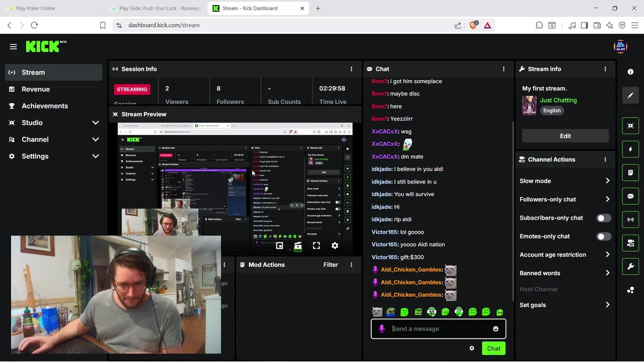This screenshot has width=644, height=362.
Task: Click the three-dots cluster icon at the toolbar bottom
Action: 630,290
